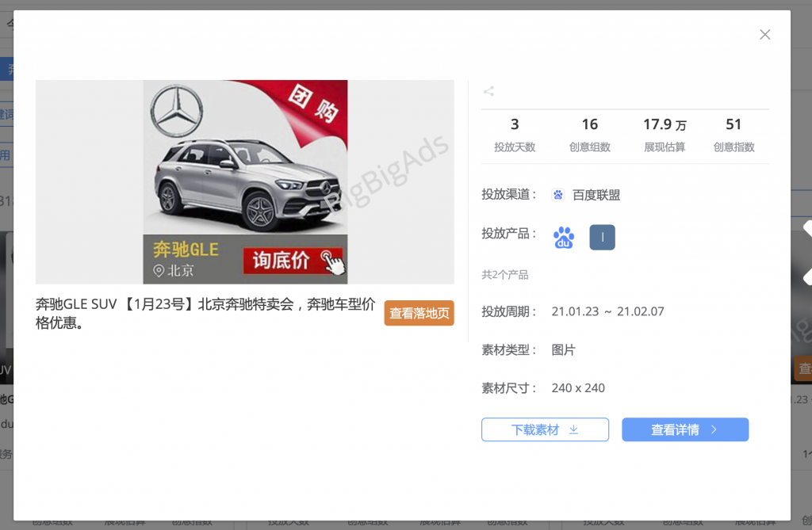Click the Baidu Union channel logo icon
812x530 pixels.
pyautogui.click(x=557, y=195)
